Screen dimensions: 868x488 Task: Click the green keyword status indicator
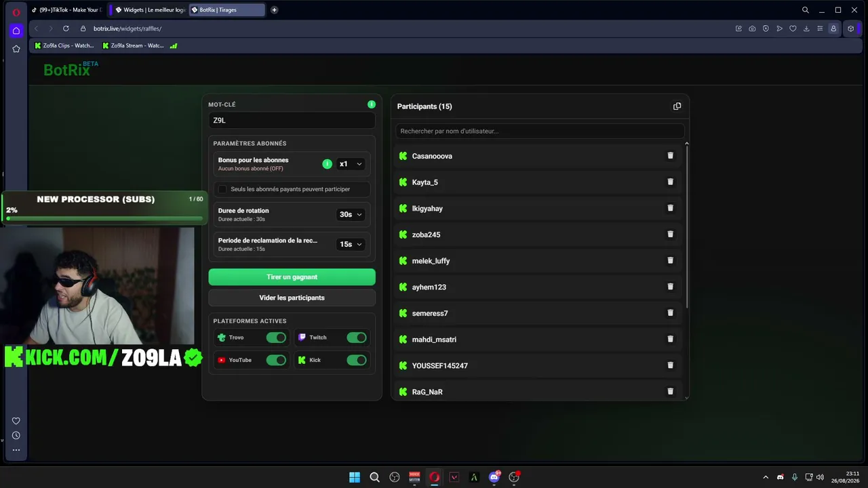(371, 104)
